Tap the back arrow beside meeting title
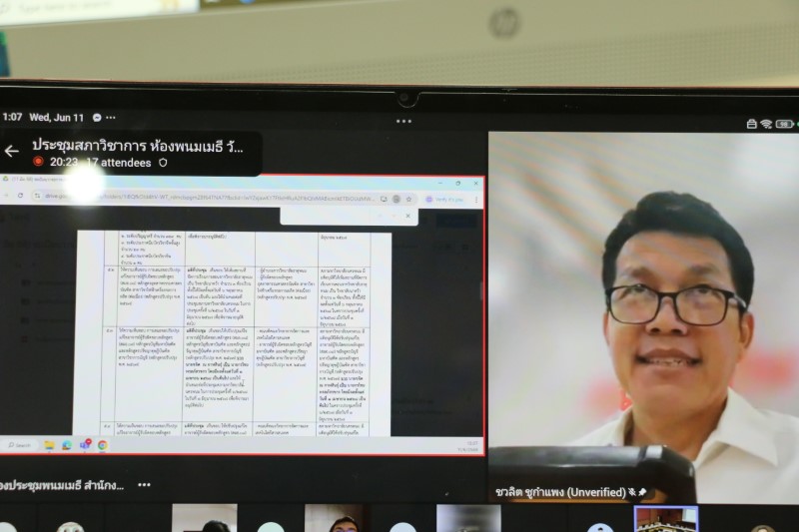This screenshot has width=799, height=532. click(x=12, y=152)
